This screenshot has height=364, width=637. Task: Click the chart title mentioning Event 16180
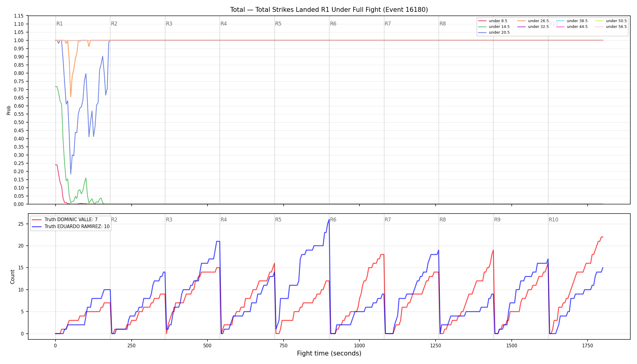329,10
